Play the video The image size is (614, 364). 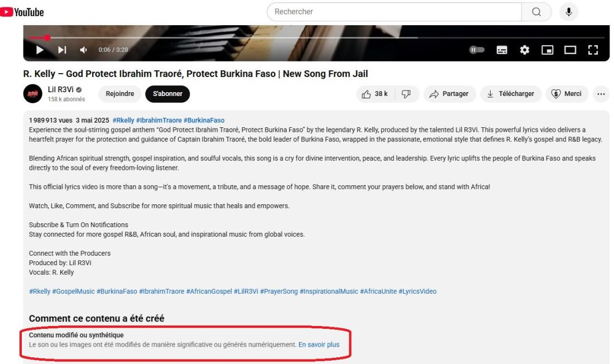click(40, 50)
